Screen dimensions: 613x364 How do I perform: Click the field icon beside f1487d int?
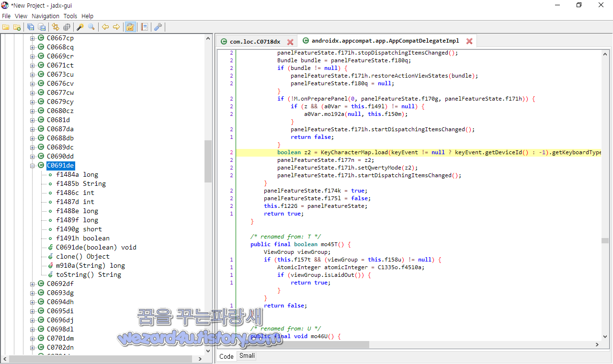point(50,202)
